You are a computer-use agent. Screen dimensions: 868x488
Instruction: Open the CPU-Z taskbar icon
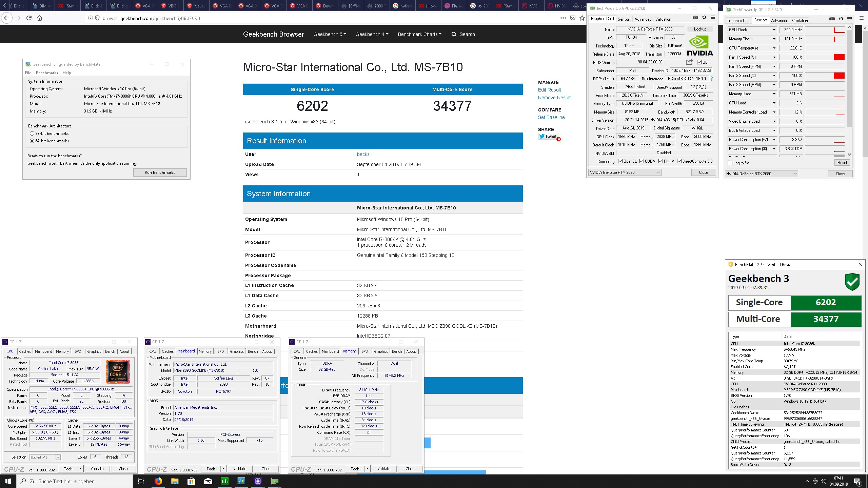point(258,481)
